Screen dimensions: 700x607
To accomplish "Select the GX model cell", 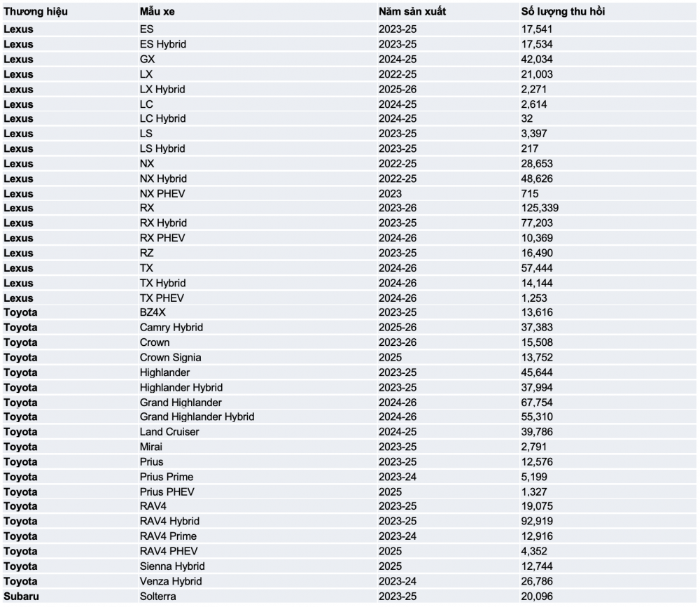I will 147,60.
